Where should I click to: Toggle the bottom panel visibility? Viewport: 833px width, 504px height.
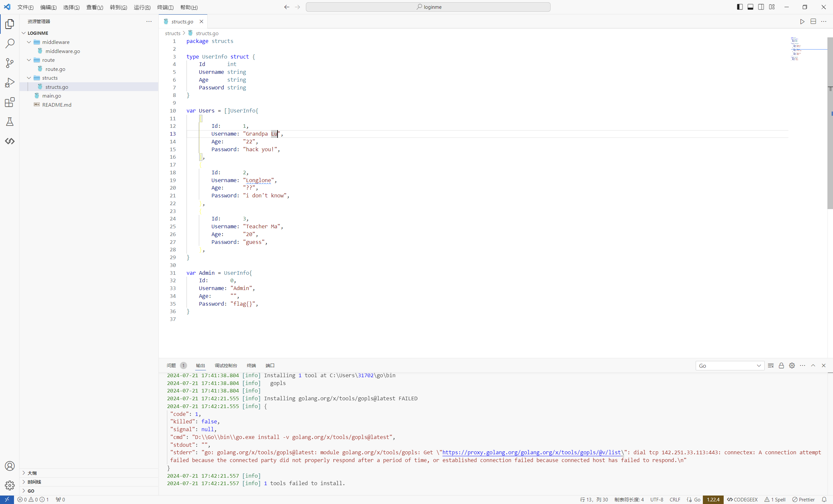750,7
